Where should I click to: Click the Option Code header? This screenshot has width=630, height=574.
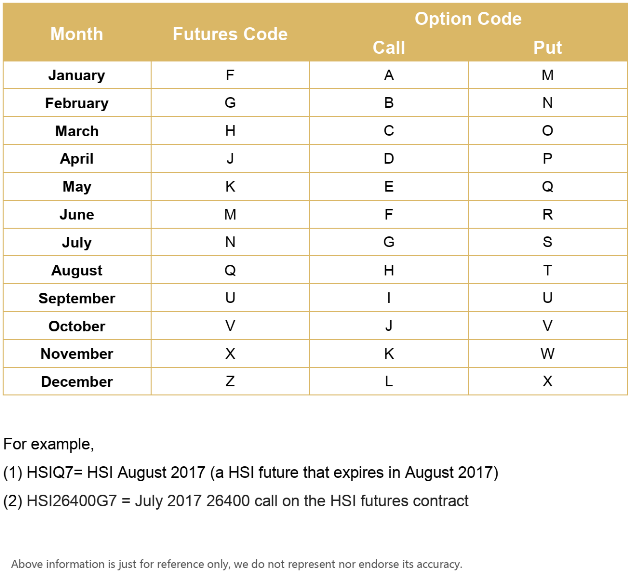[468, 19]
